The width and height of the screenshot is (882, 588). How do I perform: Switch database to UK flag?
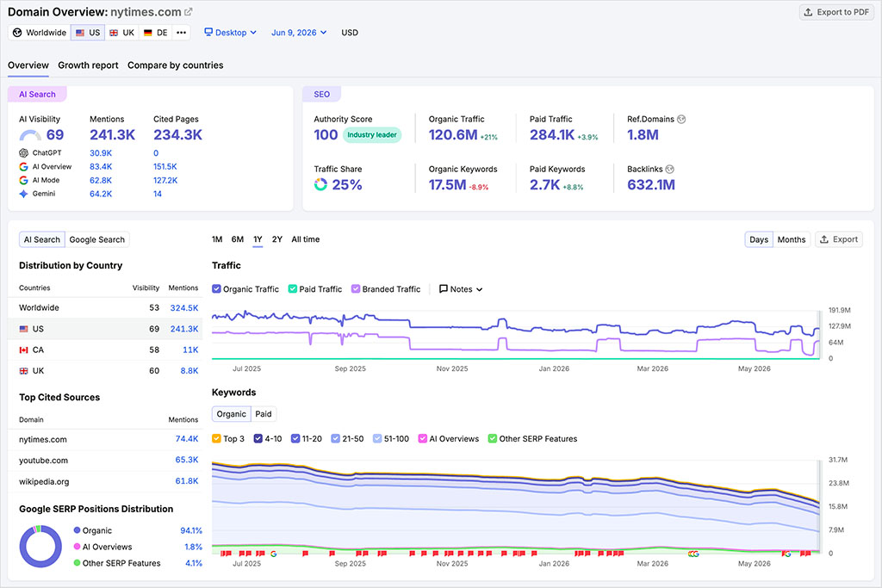coord(121,33)
